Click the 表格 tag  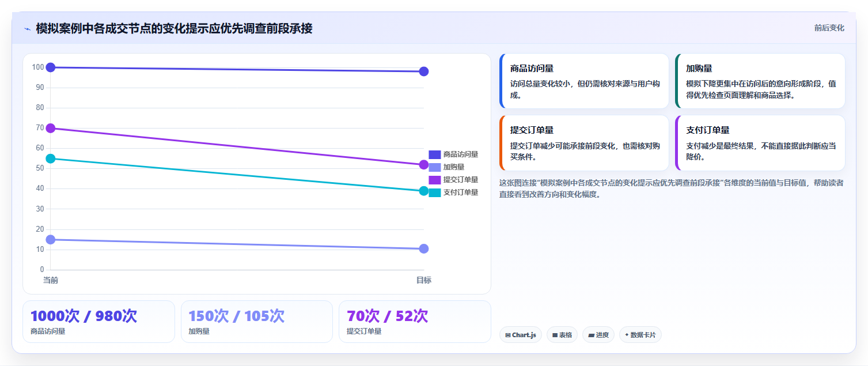pos(562,335)
